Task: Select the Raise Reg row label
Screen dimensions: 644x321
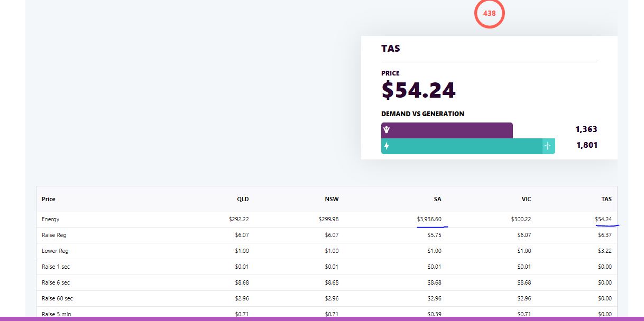Action: click(x=54, y=235)
